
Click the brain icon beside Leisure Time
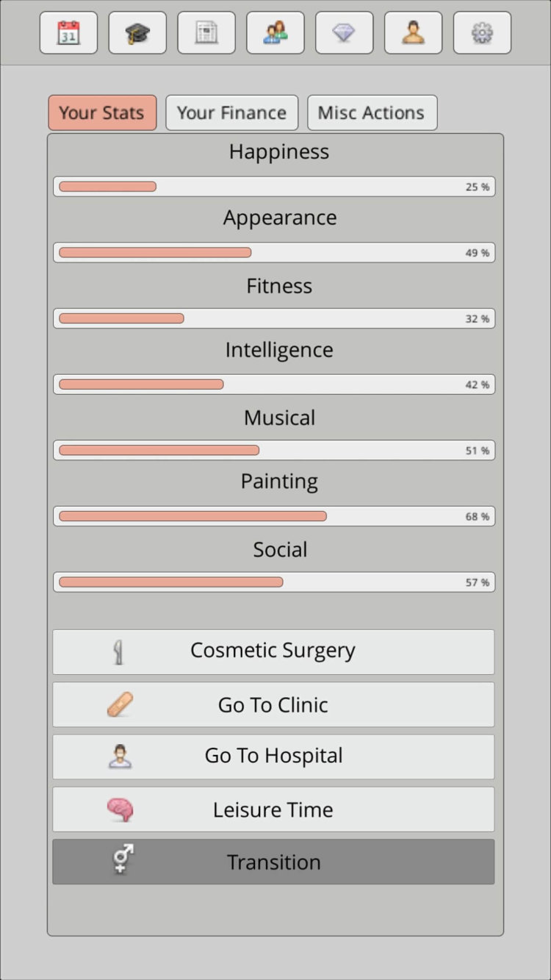coord(120,809)
